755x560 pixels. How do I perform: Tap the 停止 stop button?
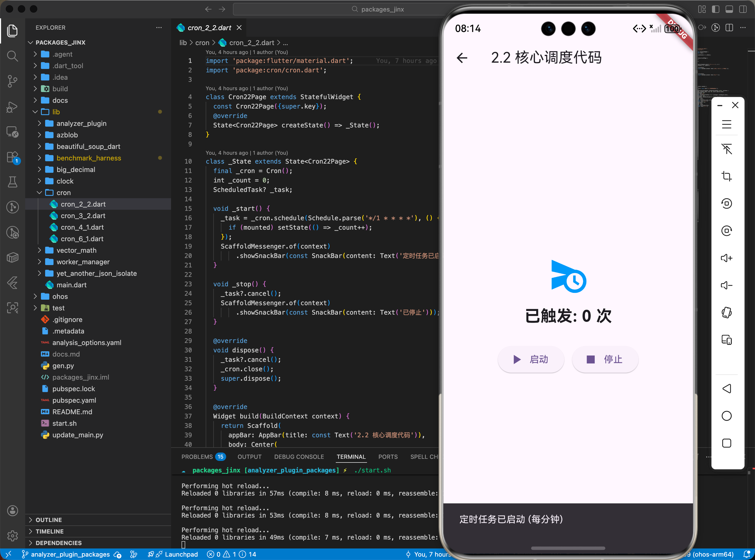[x=605, y=359]
